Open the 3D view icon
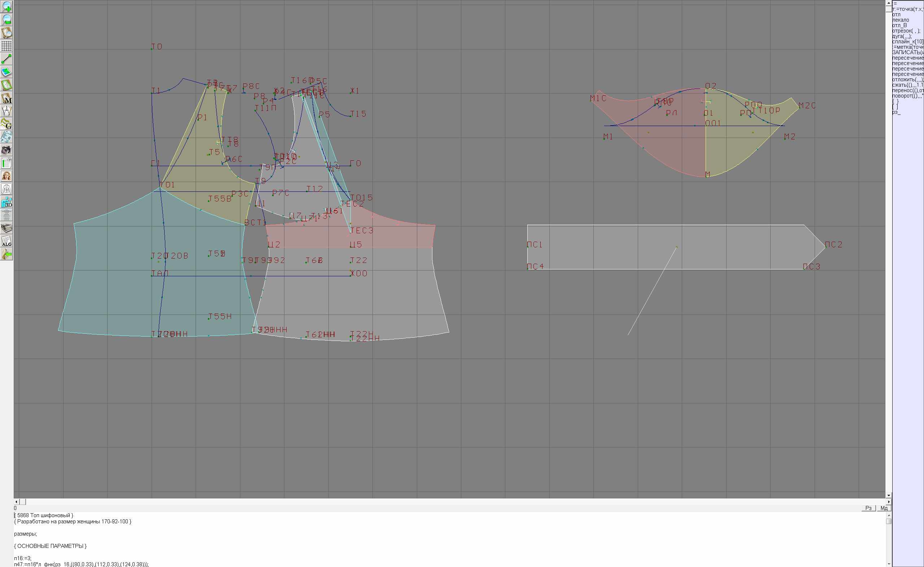The width and height of the screenshot is (924, 567). coord(6,202)
